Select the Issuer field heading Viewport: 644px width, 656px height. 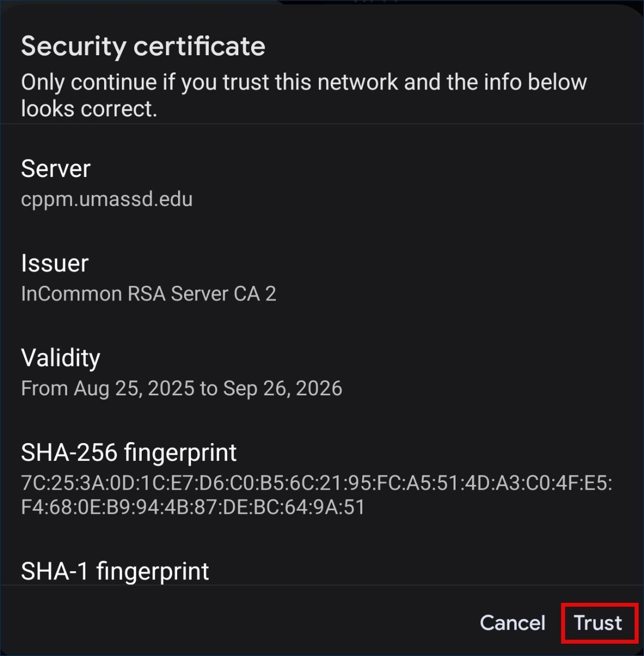55,263
